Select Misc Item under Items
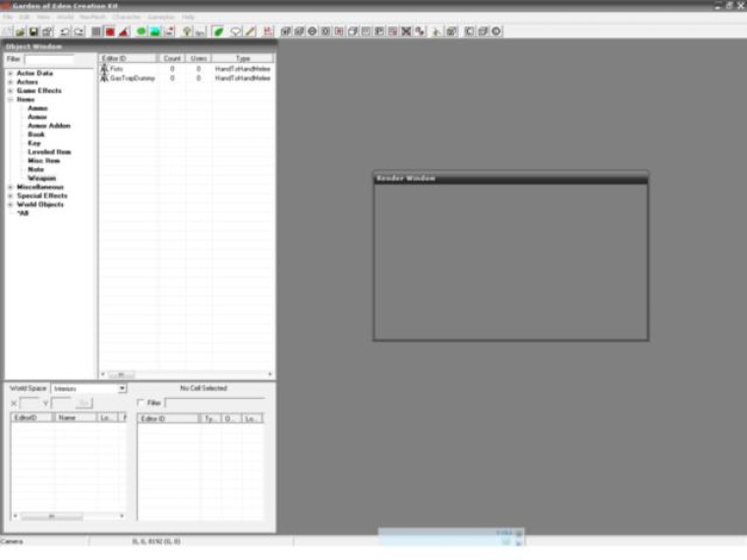 [x=44, y=161]
